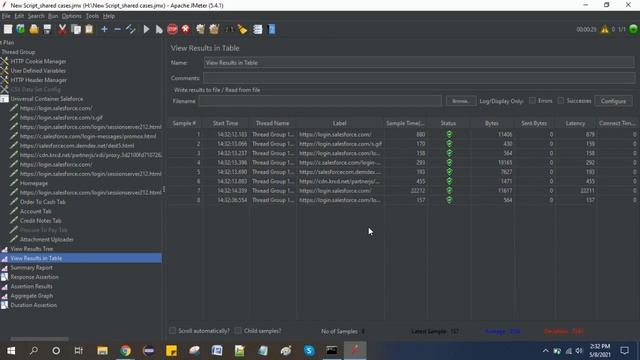Open the Function Helper dialog icon

click(258, 29)
